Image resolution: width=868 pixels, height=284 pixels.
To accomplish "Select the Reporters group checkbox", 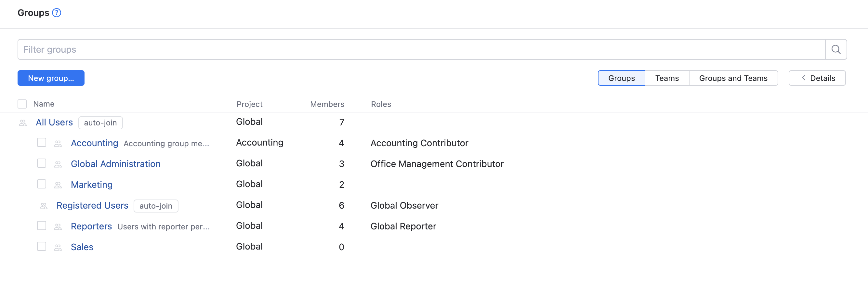I will (x=41, y=226).
